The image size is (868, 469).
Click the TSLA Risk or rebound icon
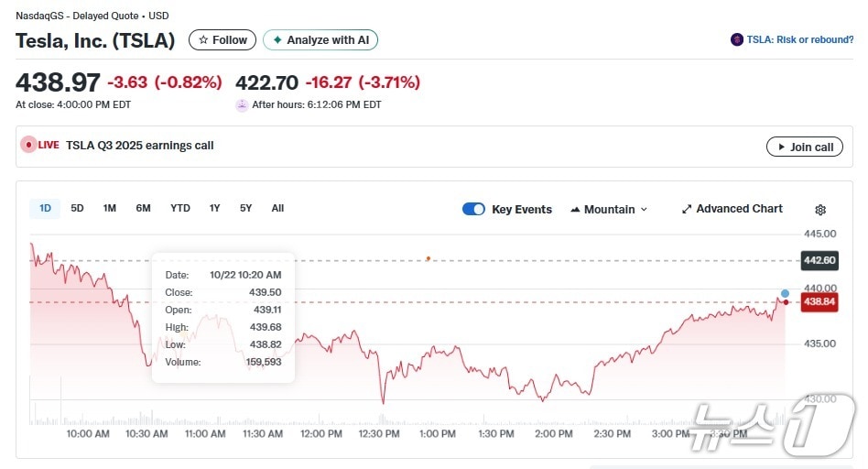[x=737, y=39]
